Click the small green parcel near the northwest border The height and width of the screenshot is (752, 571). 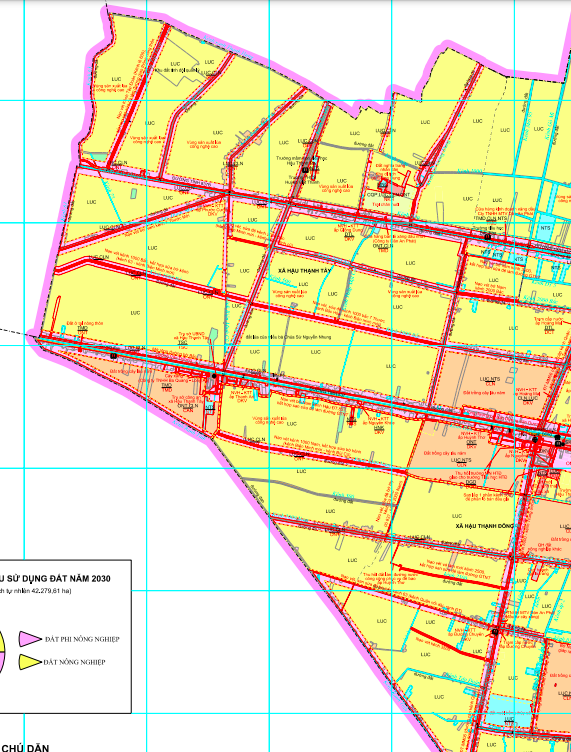pos(98,156)
